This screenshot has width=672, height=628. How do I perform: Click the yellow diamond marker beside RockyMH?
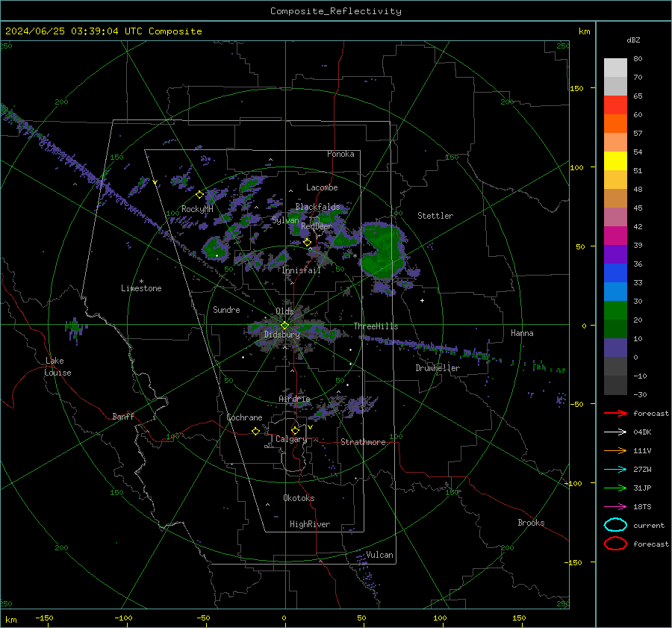(199, 195)
